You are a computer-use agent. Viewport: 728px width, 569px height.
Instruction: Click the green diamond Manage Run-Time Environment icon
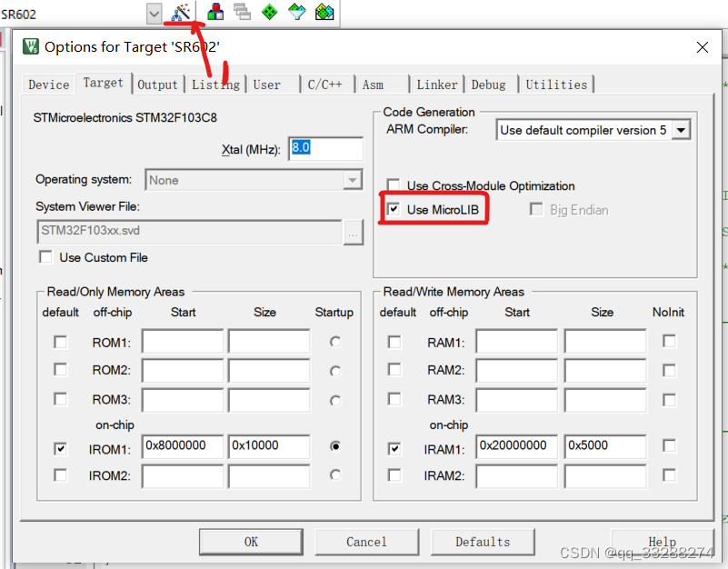click(x=269, y=12)
